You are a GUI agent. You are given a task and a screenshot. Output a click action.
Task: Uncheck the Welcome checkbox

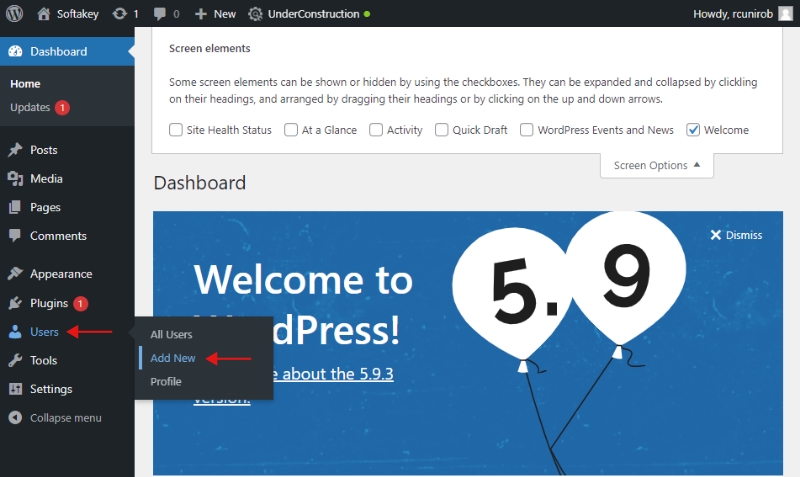click(694, 130)
